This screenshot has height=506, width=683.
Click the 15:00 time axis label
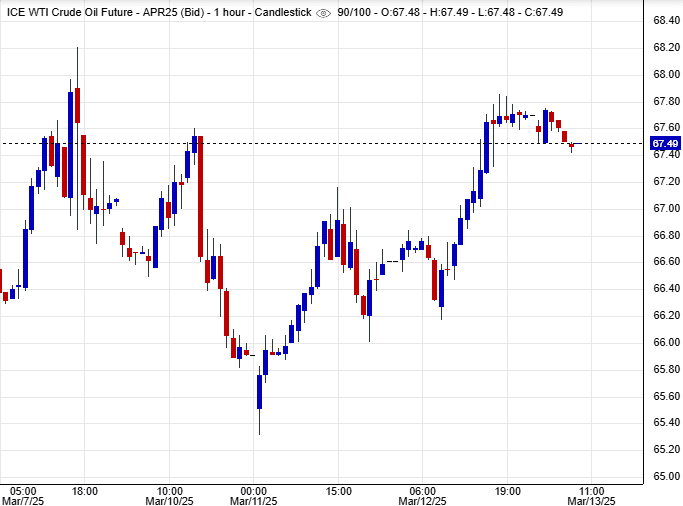click(x=339, y=490)
